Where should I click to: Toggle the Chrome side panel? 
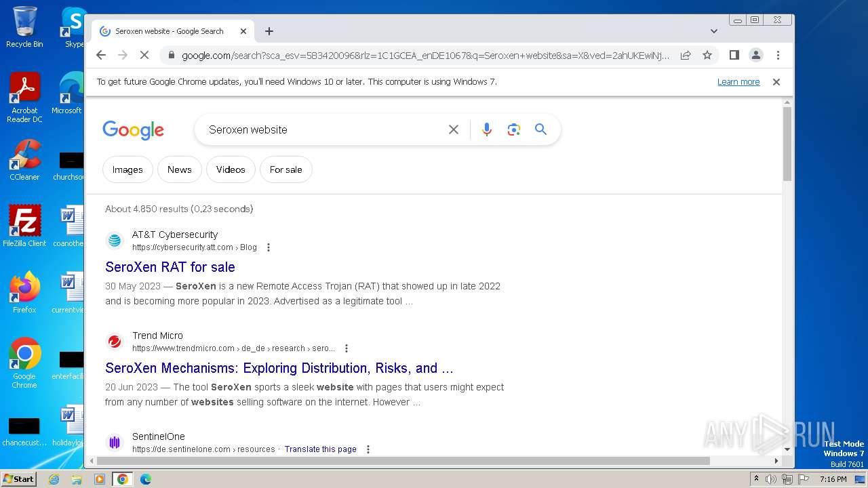(x=734, y=55)
